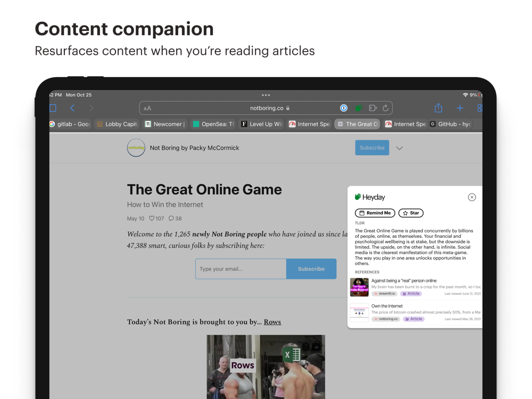Tap the WiFi status icon
The width and height of the screenshot is (532, 399).
pos(465,95)
